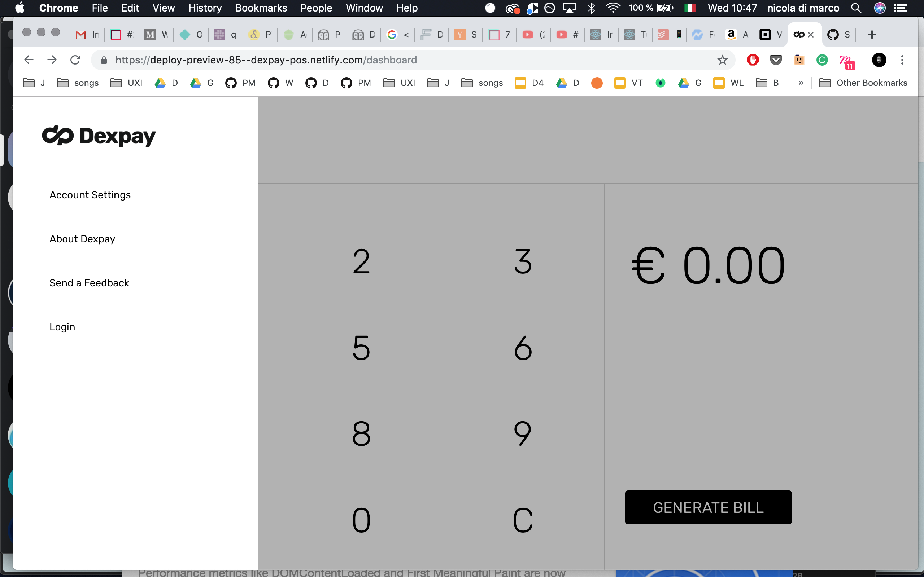Click the Chrome profile avatar icon
Screen dimensions: 924x577
(879, 60)
